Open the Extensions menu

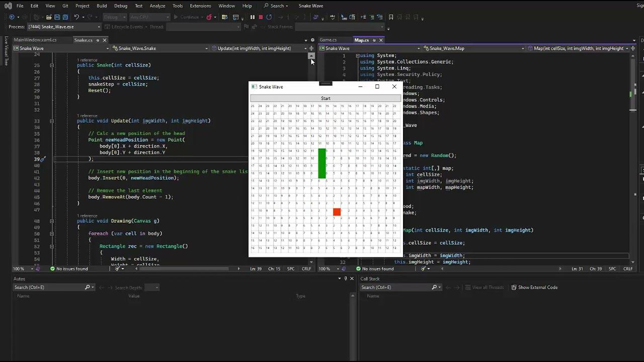click(x=200, y=6)
